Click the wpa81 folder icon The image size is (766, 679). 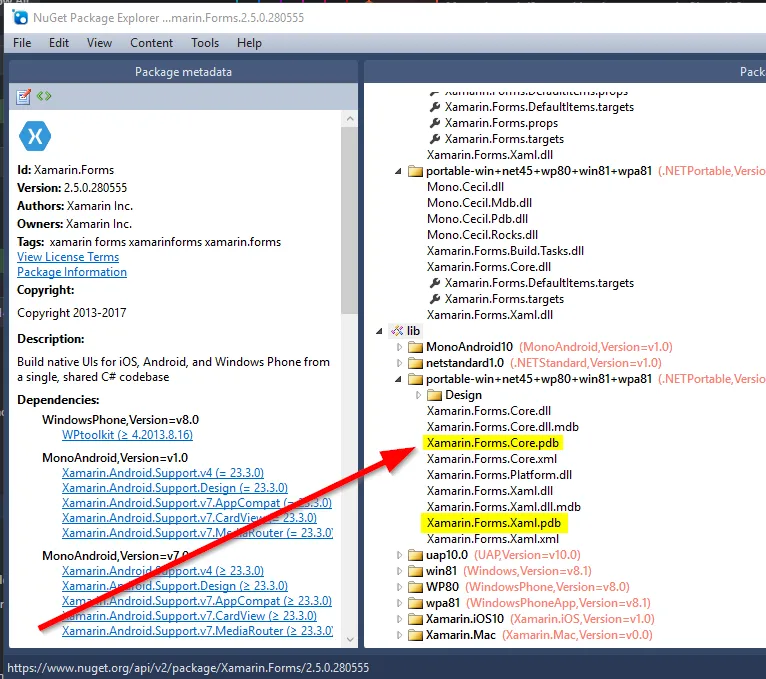pos(415,603)
